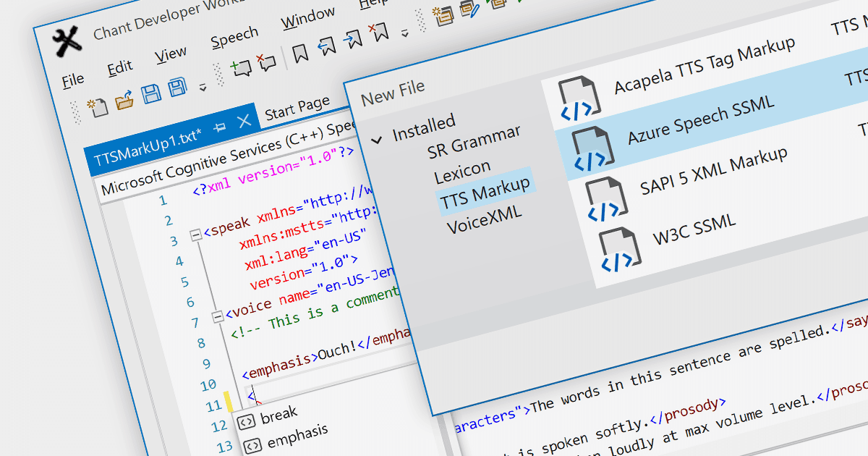This screenshot has height=456, width=868.
Task: Click the Chant Developer Workbench wrench logo
Action: (x=68, y=43)
